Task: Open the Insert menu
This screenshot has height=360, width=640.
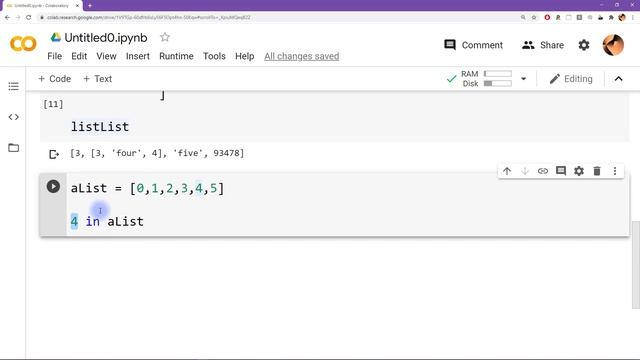Action: coord(138,56)
